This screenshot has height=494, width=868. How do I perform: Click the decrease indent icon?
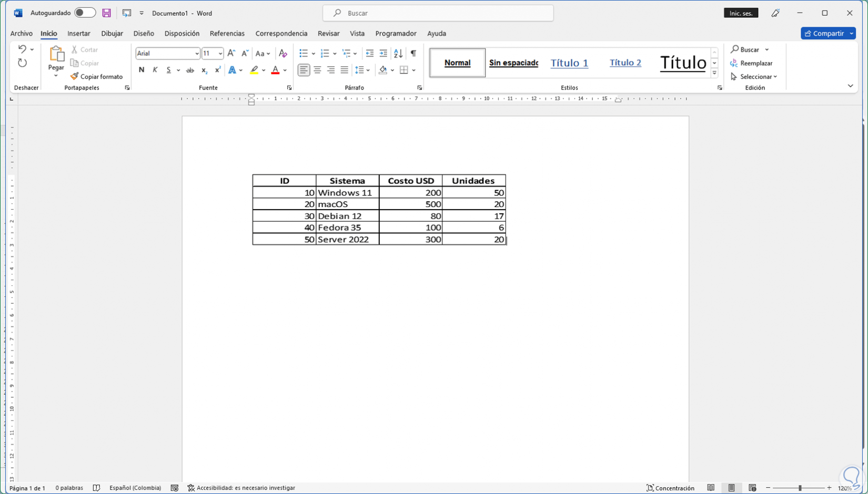[x=370, y=53]
